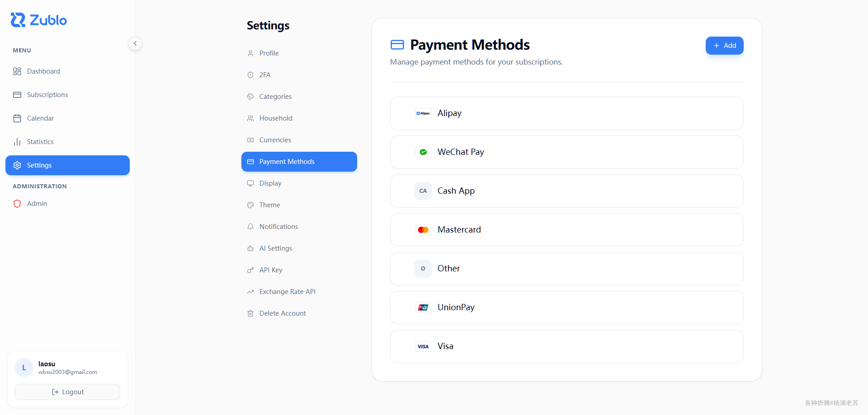Click the Mastercard logo icon

423,230
